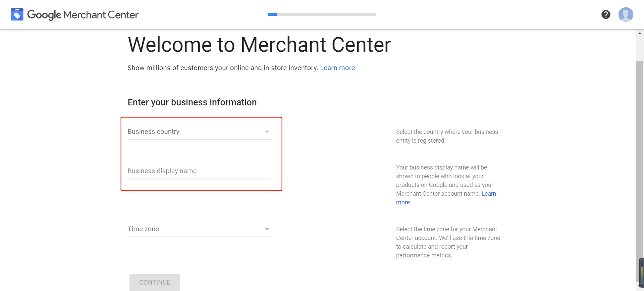Click the Business country dropdown arrow
Screen dimensions: 644x291
(x=267, y=132)
